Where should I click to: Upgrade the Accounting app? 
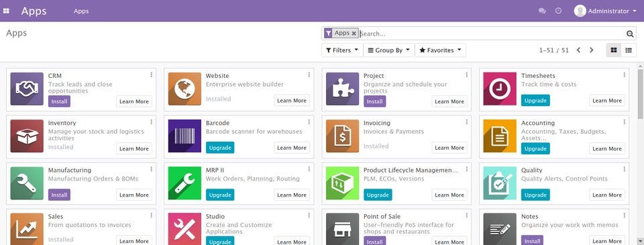point(535,148)
